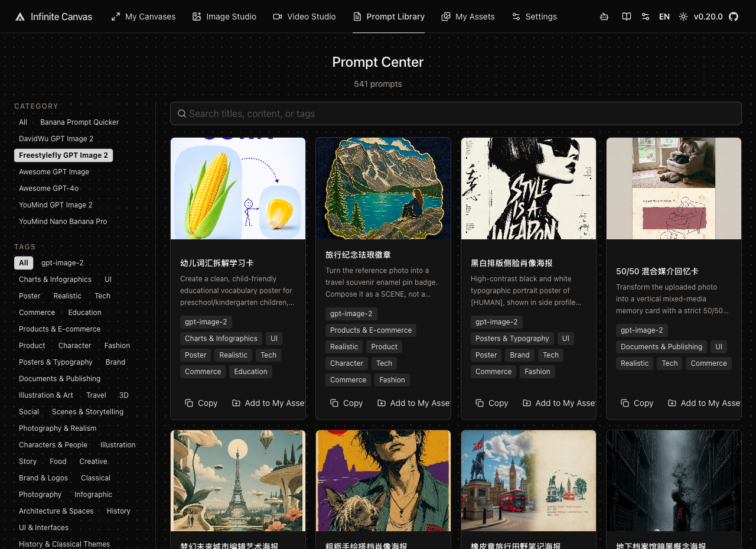Image resolution: width=756 pixels, height=549 pixels.
Task: Copy the 黑白排版侧脸肖像海报 prompt
Action: click(492, 403)
